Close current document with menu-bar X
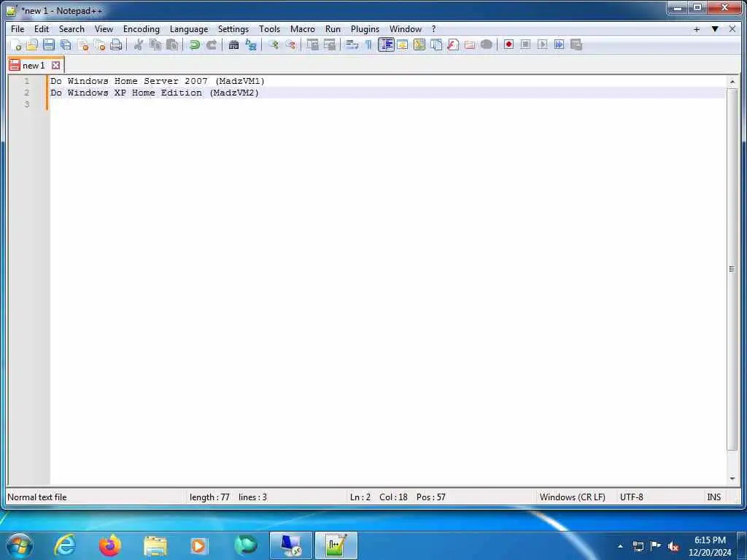This screenshot has width=747, height=560. tap(732, 29)
